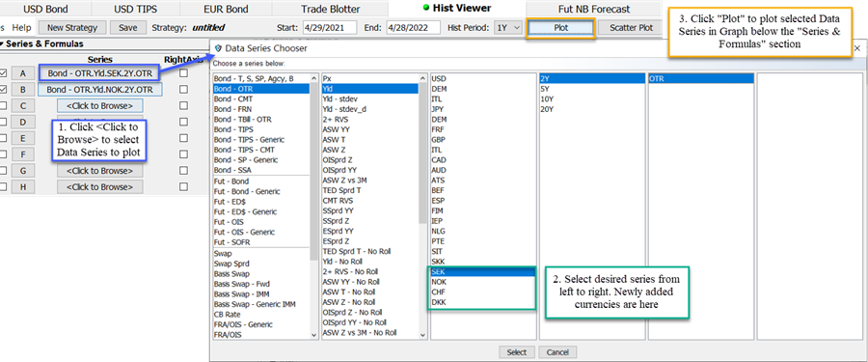The width and height of the screenshot is (868, 362).
Task: Click row G's <Click to Browse> button
Action: pyautogui.click(x=99, y=171)
